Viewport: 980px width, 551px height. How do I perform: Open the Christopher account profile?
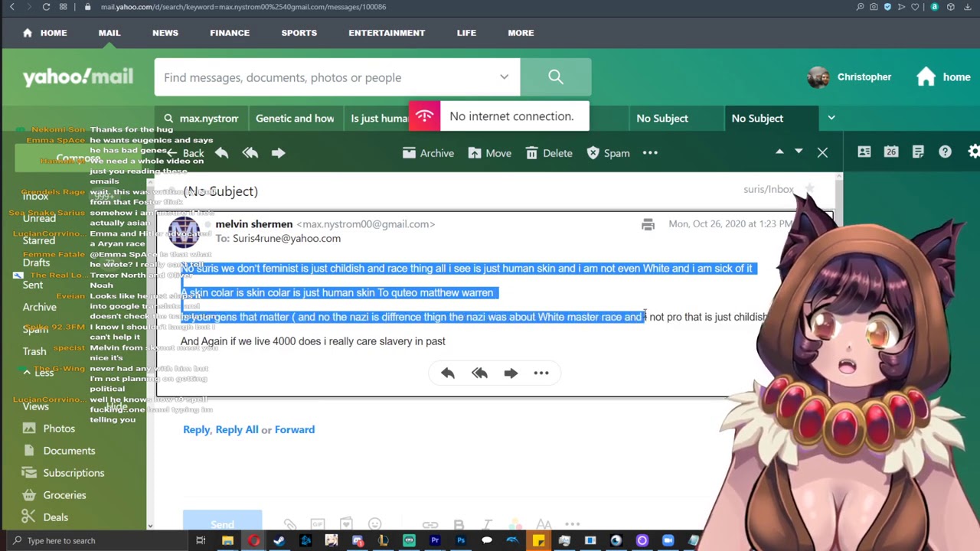point(849,77)
